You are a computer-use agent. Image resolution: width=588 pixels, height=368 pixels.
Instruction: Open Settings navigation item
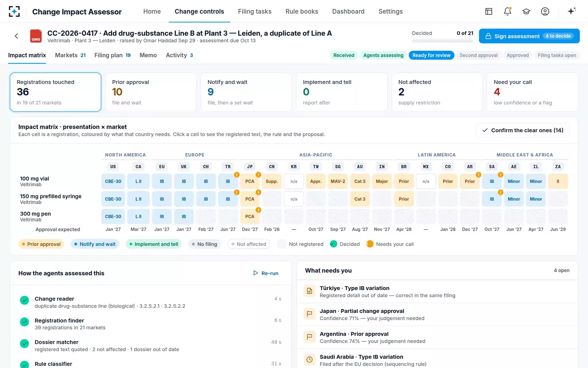391,11
